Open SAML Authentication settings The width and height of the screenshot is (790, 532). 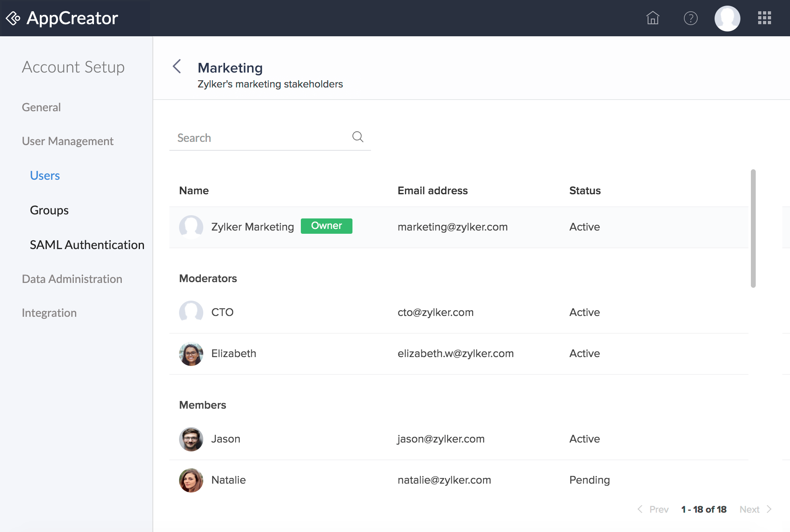(87, 245)
